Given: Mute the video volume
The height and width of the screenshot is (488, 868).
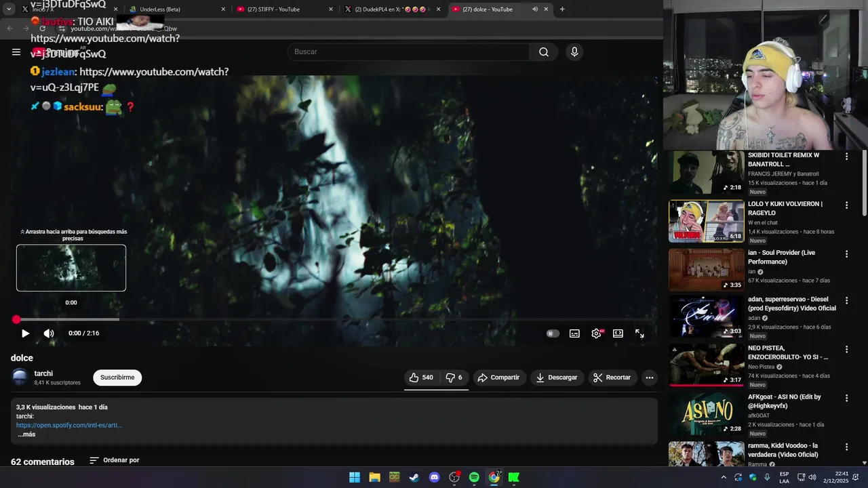Looking at the screenshot, I should (x=49, y=333).
